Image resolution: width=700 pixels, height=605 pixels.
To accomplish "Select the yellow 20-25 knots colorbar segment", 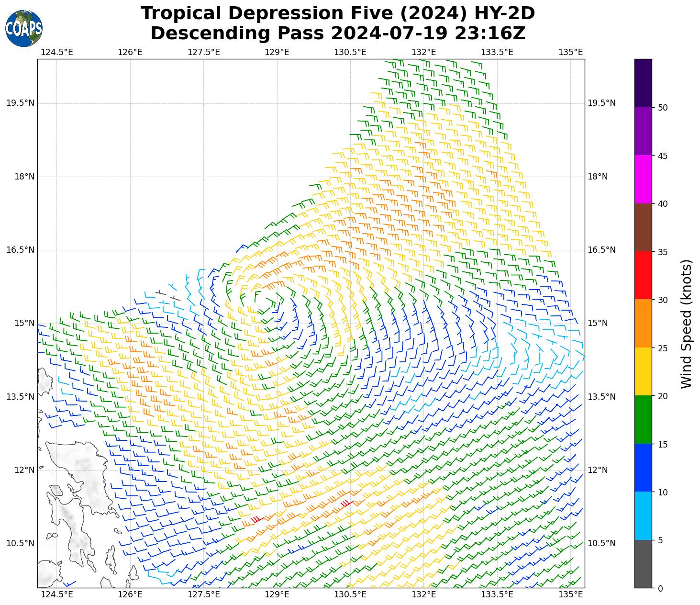I will click(x=643, y=371).
